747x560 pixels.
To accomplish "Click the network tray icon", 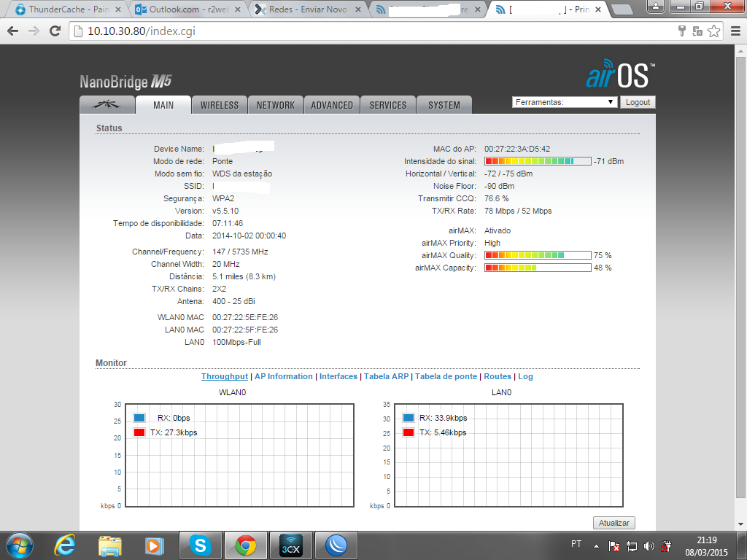I will (x=632, y=546).
